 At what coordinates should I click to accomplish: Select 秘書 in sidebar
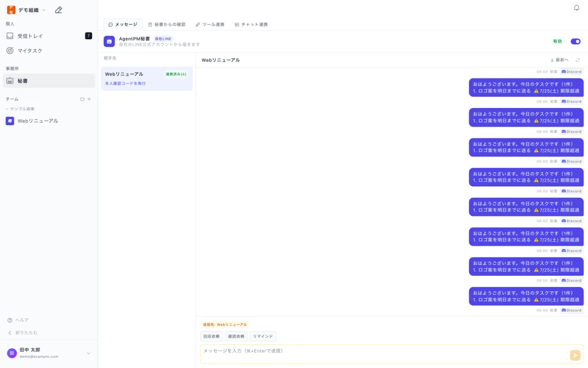pos(49,81)
